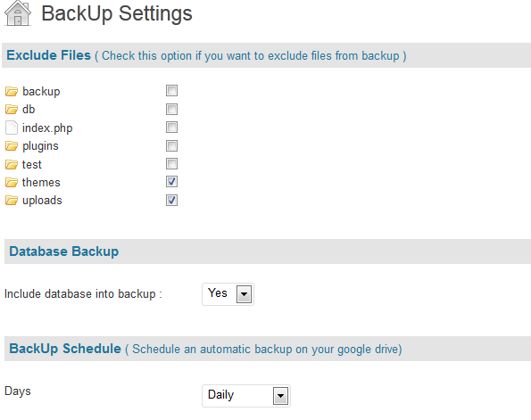531x420 pixels.
Task: Check the db folder exclude checkbox
Action: (171, 109)
